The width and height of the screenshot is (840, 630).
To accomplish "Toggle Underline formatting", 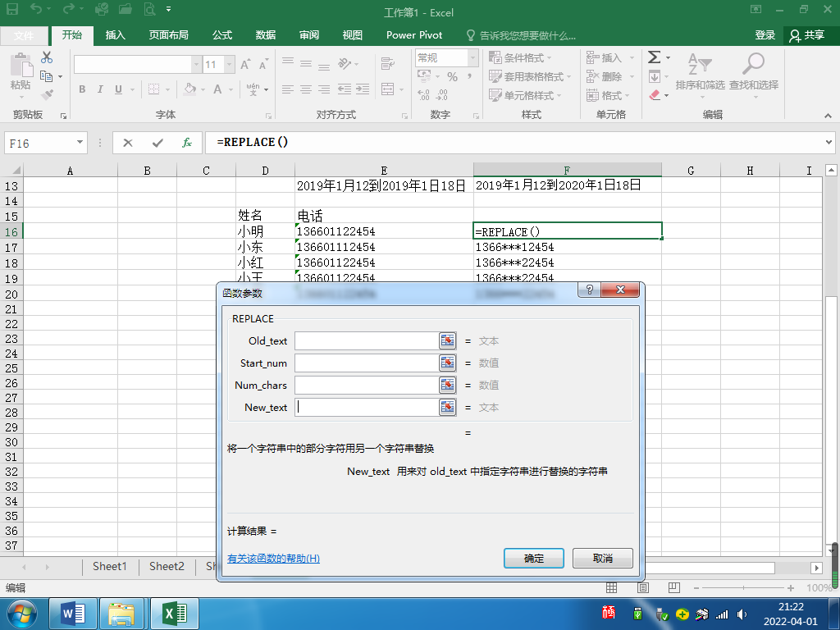I will pos(118,89).
